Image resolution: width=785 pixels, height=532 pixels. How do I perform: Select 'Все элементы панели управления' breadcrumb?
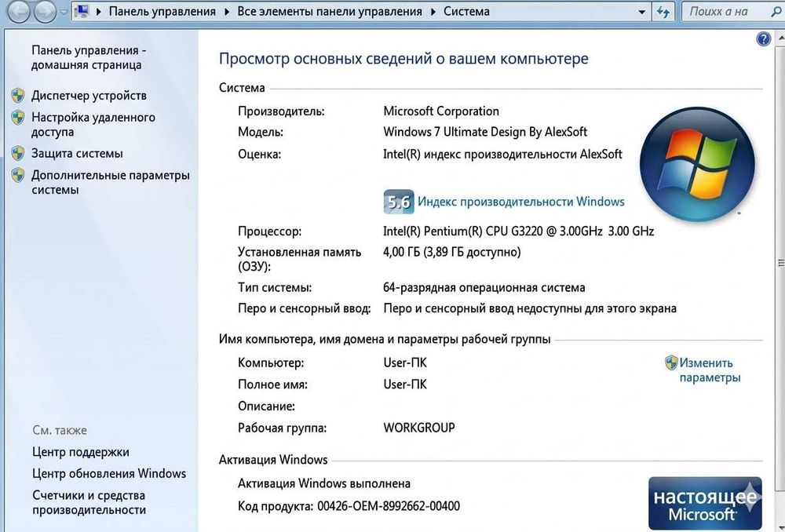(330, 11)
